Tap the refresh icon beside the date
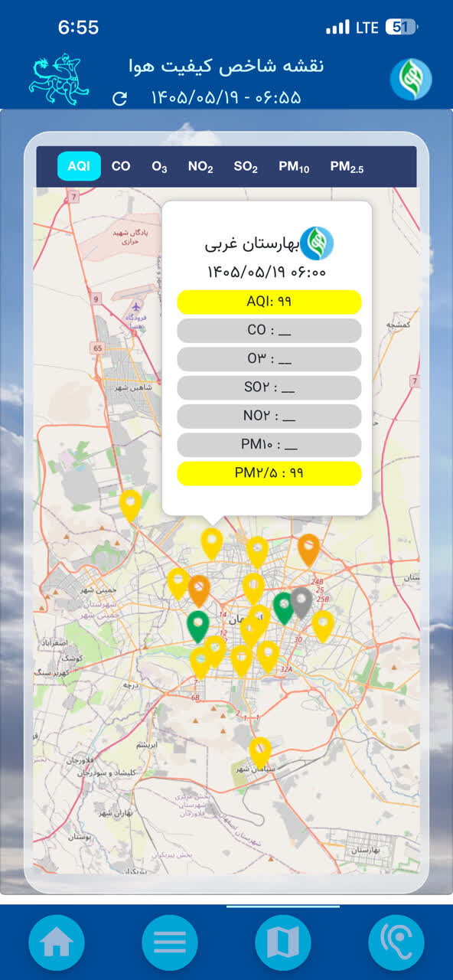 (119, 98)
